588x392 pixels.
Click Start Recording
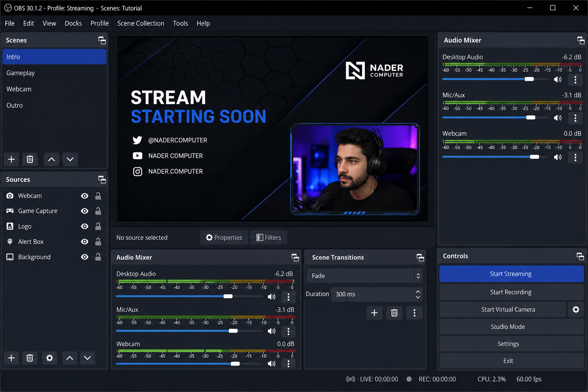511,292
